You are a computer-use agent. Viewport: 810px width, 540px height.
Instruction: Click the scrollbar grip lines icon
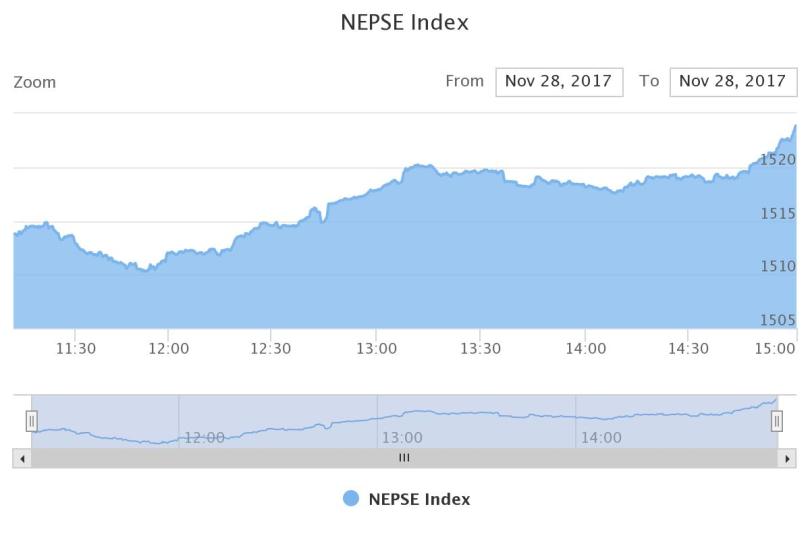pos(404,458)
